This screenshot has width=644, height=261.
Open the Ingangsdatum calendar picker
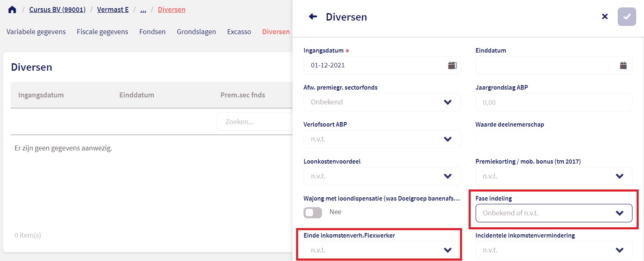pyautogui.click(x=452, y=65)
